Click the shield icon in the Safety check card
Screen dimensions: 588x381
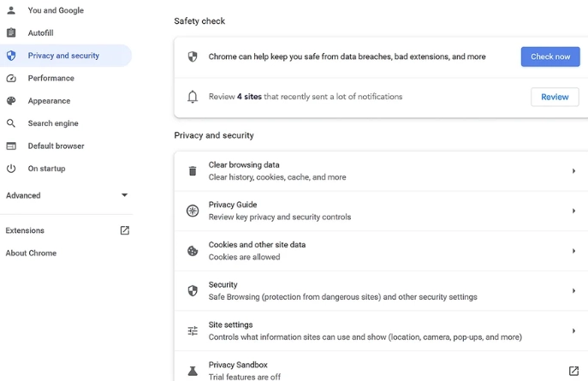coord(193,57)
